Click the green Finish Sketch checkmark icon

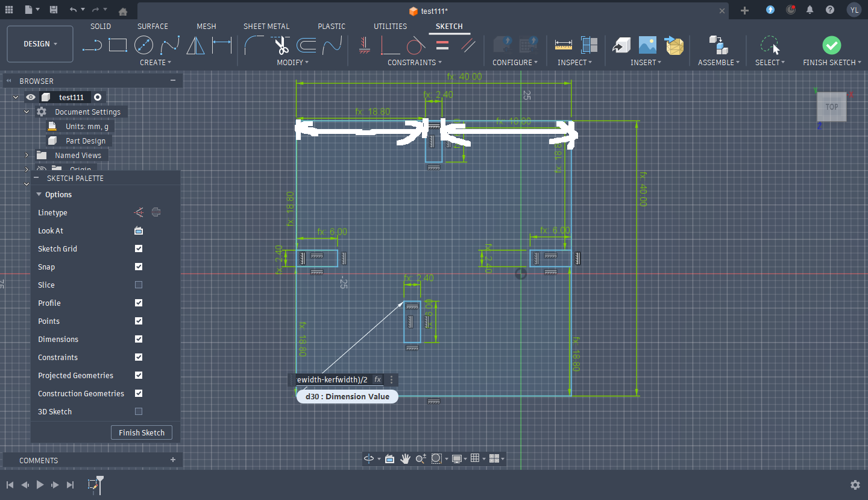click(x=831, y=45)
